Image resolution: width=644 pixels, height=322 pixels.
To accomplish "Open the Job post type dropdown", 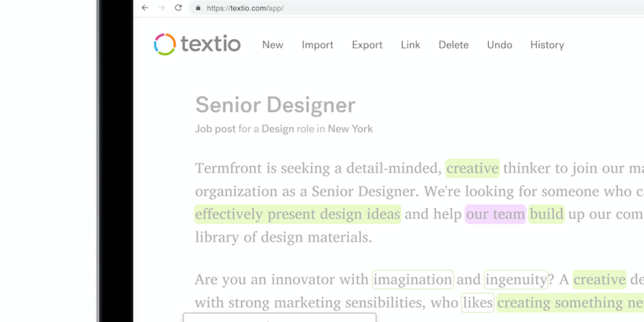I will (x=215, y=129).
